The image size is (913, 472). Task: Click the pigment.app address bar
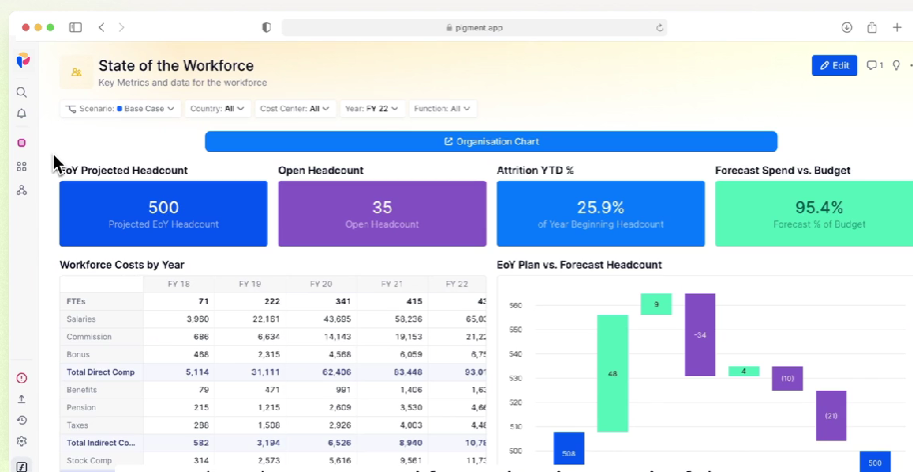474,27
